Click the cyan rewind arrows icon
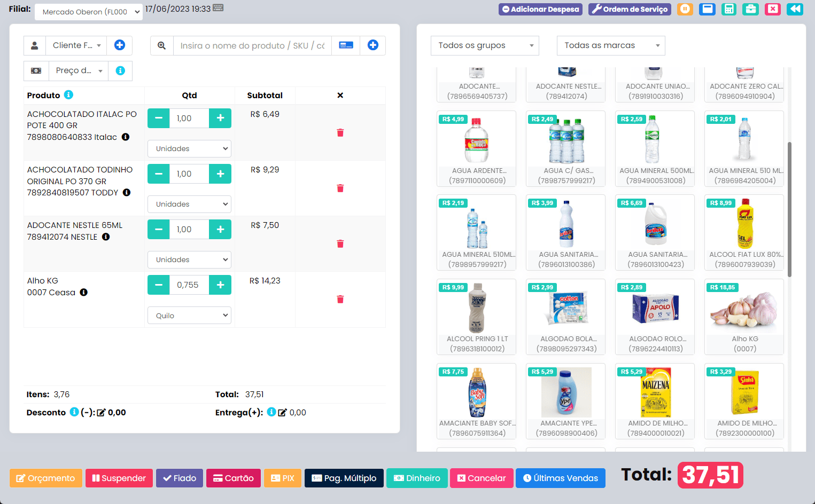The height and width of the screenshot is (504, 815). [795, 9]
